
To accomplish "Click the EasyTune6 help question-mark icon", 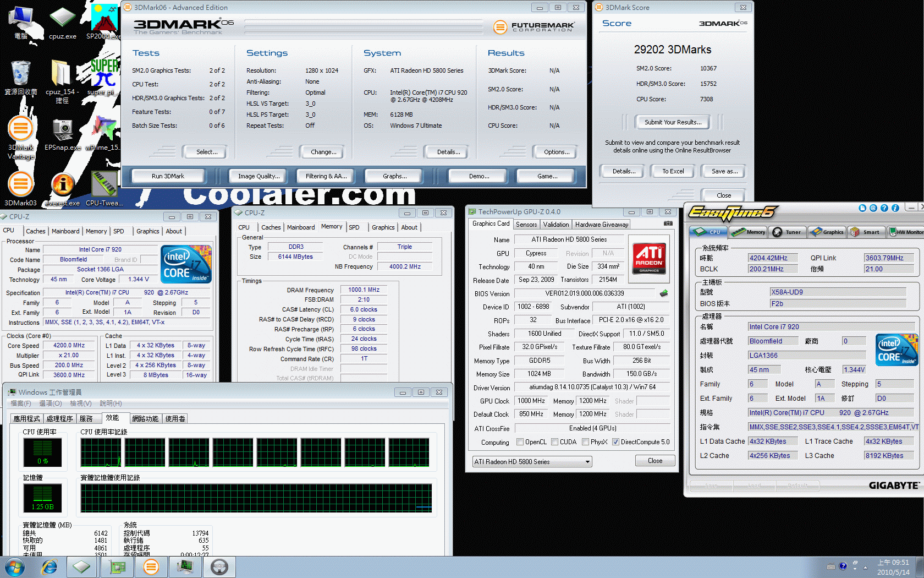I will (x=884, y=208).
